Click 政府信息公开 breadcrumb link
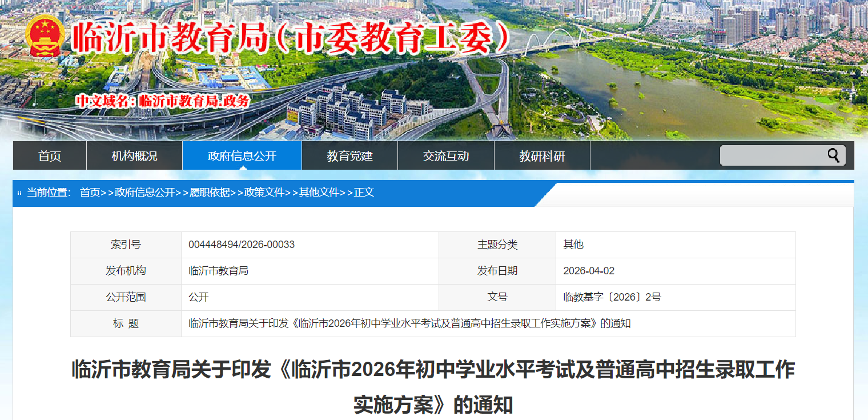This screenshot has width=868, height=420. coord(145,193)
